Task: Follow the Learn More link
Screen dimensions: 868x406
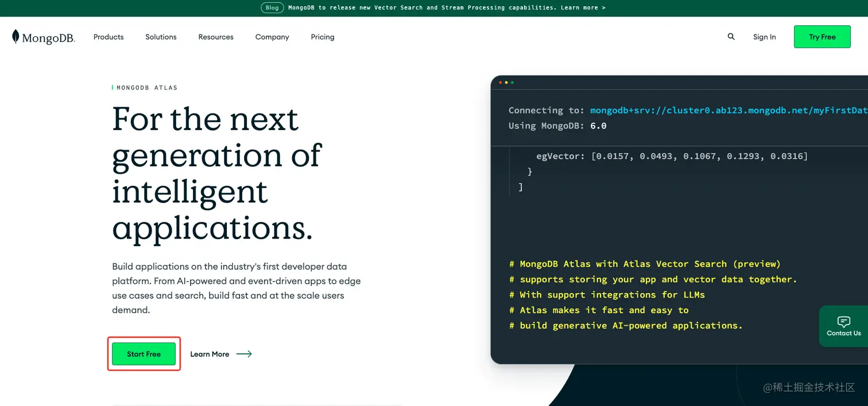Action: point(210,354)
